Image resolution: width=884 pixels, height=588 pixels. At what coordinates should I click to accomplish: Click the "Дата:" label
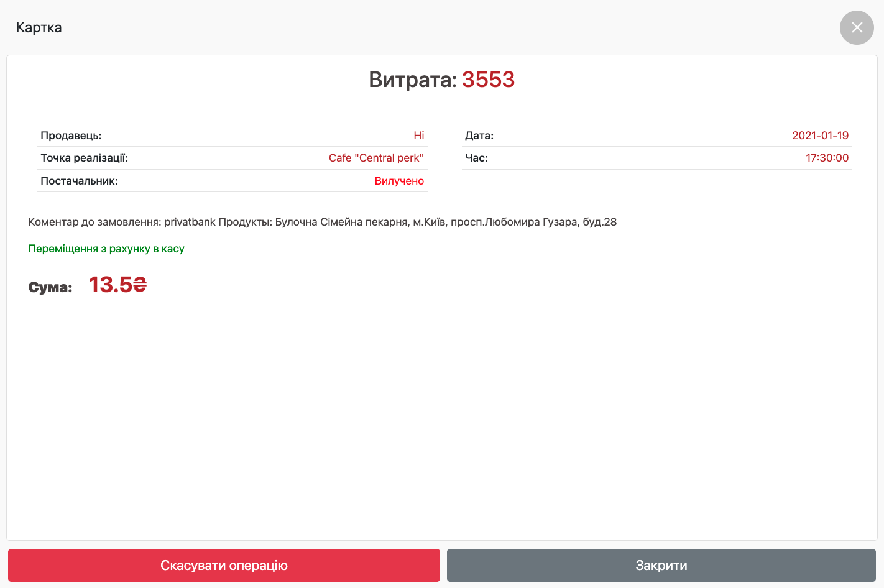click(x=479, y=136)
